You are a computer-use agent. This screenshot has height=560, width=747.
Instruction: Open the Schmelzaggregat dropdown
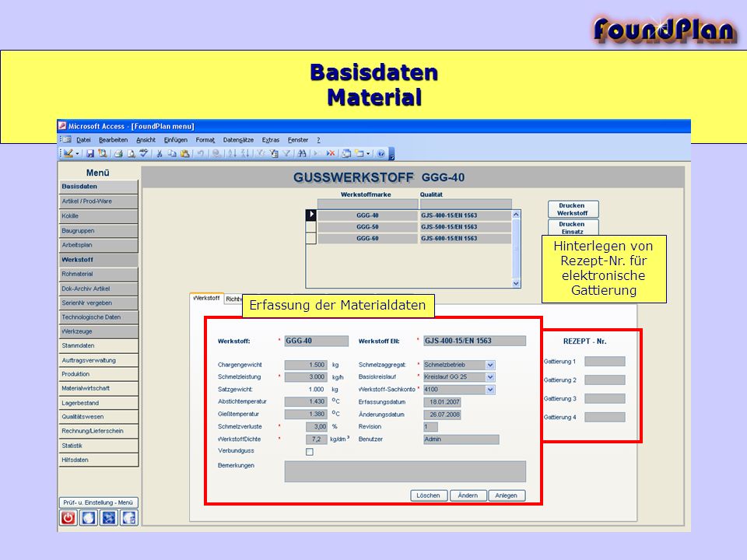[x=490, y=365]
